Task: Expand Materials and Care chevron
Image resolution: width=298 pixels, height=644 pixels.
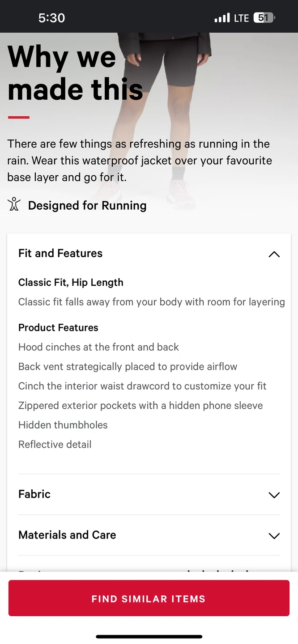Action: 274,535
